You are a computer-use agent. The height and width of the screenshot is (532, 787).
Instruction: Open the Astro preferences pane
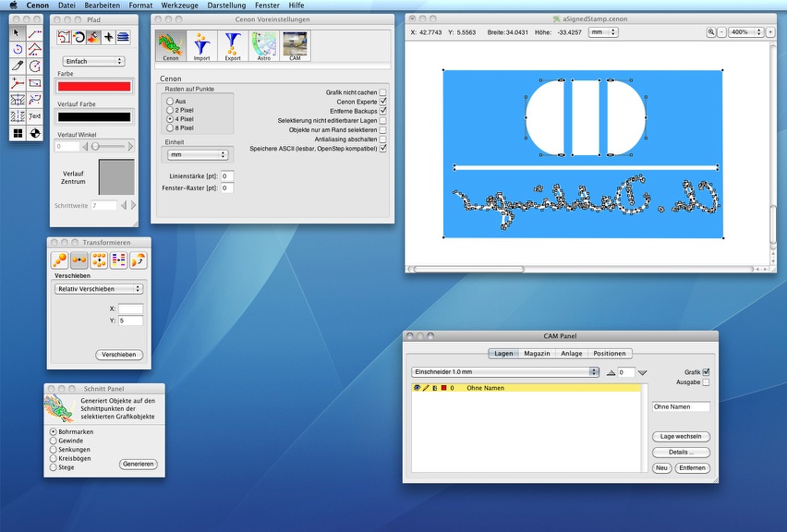point(264,45)
